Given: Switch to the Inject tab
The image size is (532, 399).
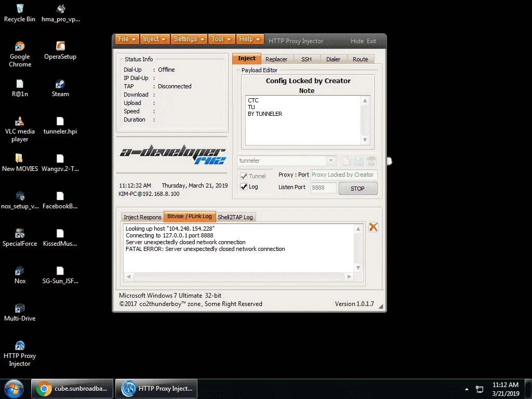Looking at the screenshot, I should click(247, 58).
